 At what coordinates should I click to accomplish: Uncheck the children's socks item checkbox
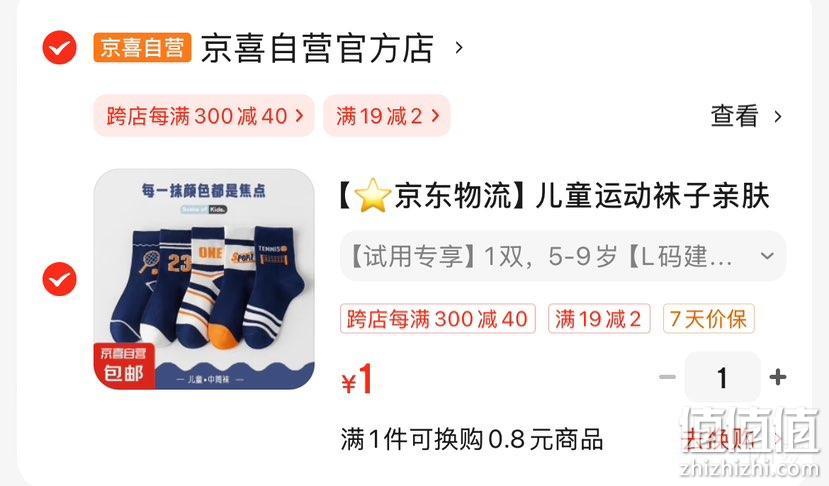coord(59,279)
